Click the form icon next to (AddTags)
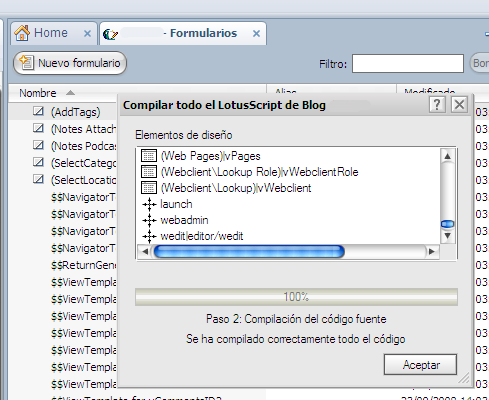Image resolution: width=489 pixels, height=400 pixels. coord(38,111)
